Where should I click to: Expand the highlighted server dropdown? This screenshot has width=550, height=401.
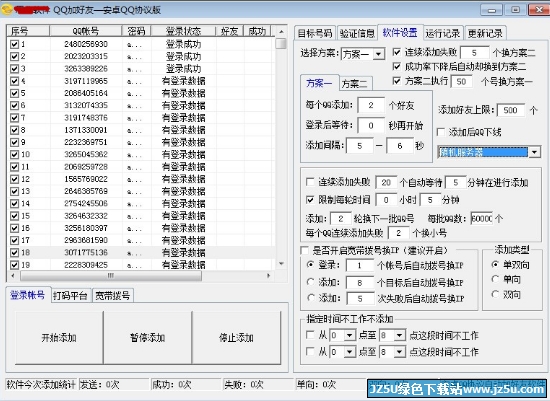534,152
